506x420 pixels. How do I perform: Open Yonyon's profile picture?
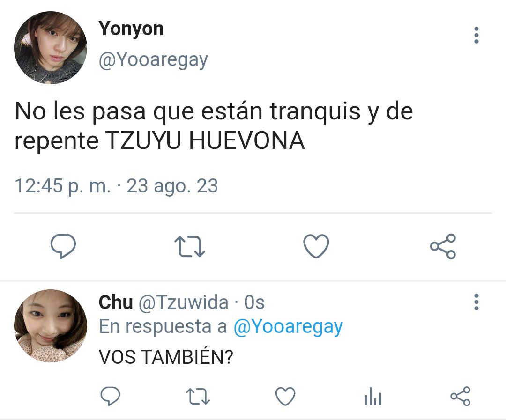[x=51, y=48]
